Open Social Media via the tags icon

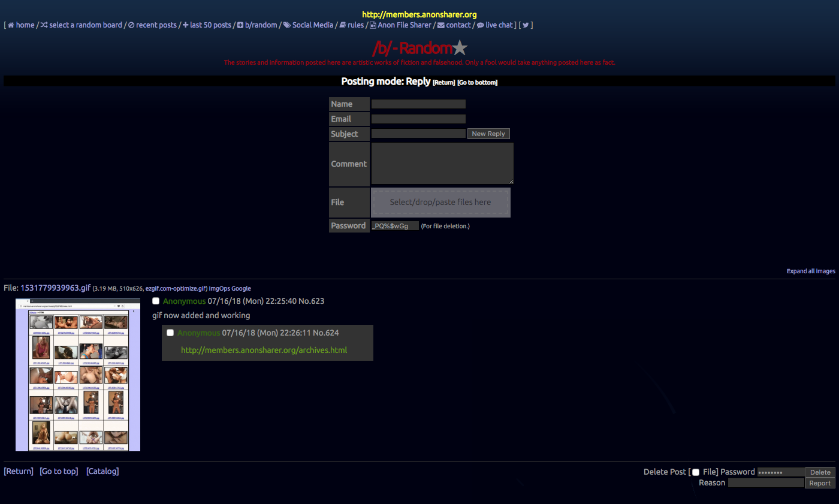287,25
